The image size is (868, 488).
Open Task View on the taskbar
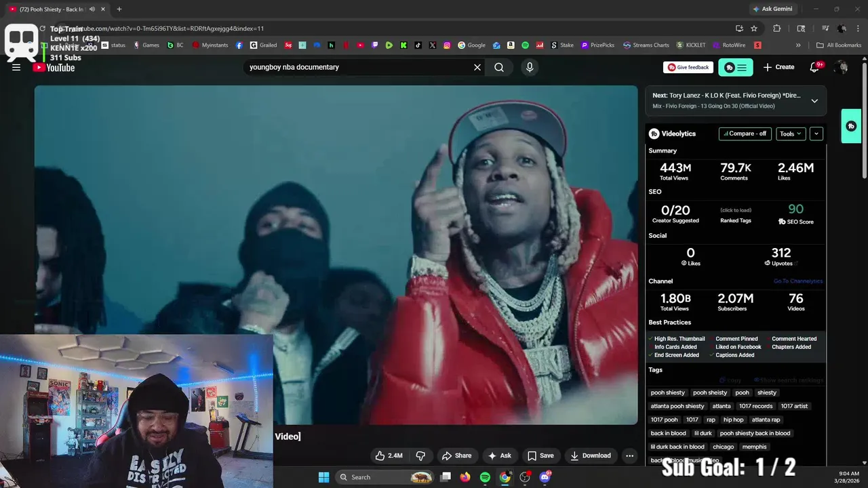446,477
